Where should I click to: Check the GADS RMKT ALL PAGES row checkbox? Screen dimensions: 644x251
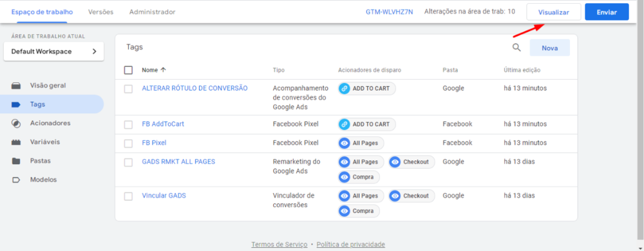[129, 162]
